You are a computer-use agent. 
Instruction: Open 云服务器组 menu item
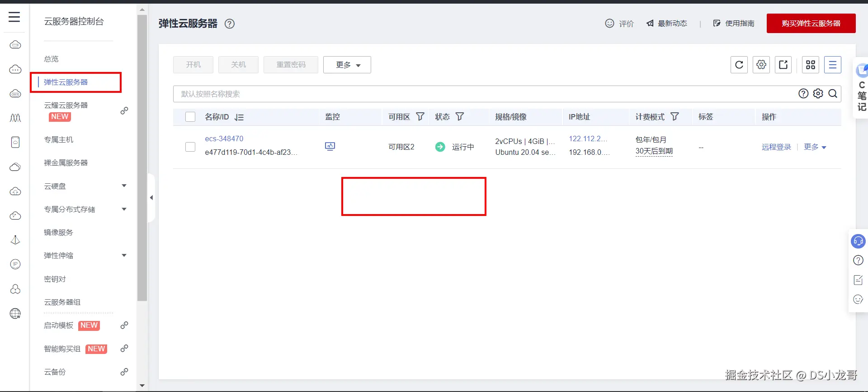[x=62, y=302]
